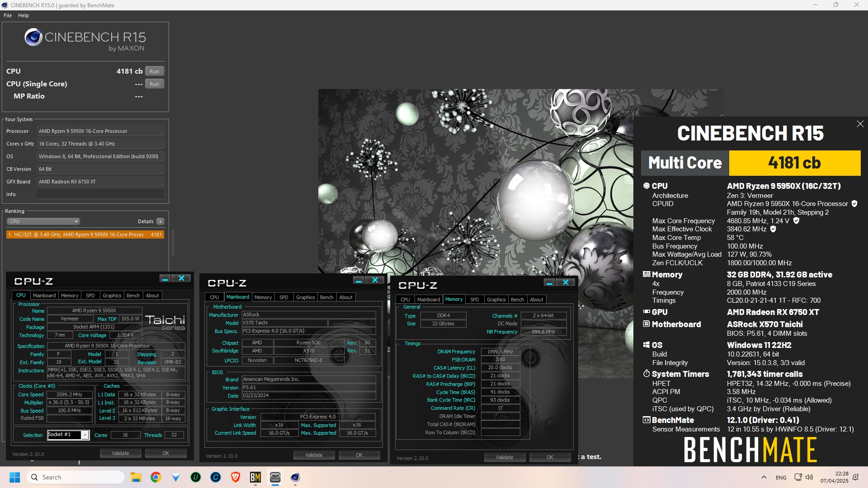Click Validate in CPU-Z Mainboard window
This screenshot has height=488, width=868.
[x=314, y=455]
